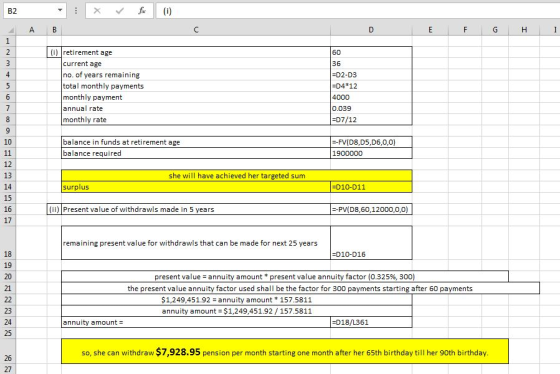560x374 pixels.
Task: Select column B header
Action: (54, 30)
